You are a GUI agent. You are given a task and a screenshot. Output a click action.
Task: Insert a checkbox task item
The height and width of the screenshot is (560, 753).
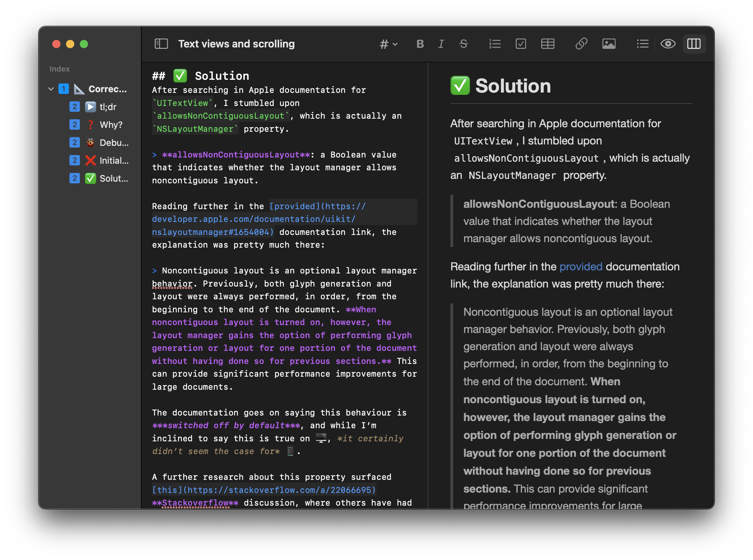tap(521, 44)
